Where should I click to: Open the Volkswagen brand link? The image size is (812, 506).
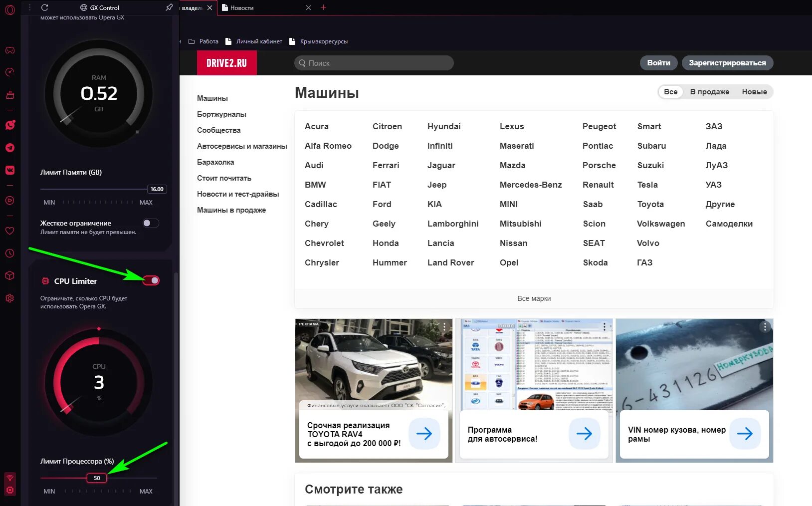click(x=661, y=224)
